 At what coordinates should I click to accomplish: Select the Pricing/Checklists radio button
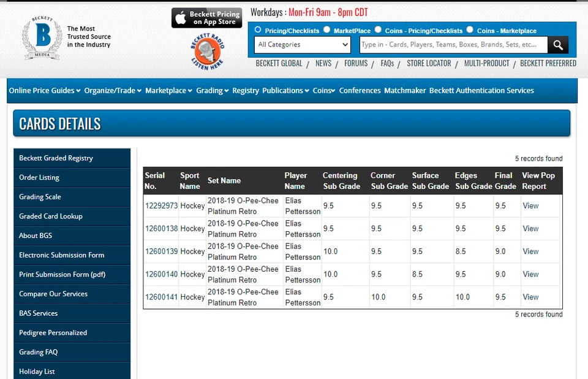pyautogui.click(x=258, y=29)
